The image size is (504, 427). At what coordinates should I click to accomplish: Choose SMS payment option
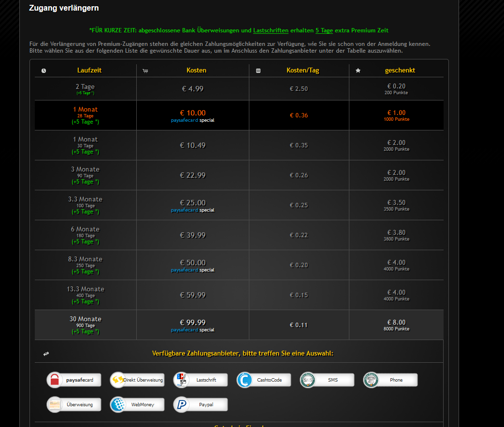[327, 380]
